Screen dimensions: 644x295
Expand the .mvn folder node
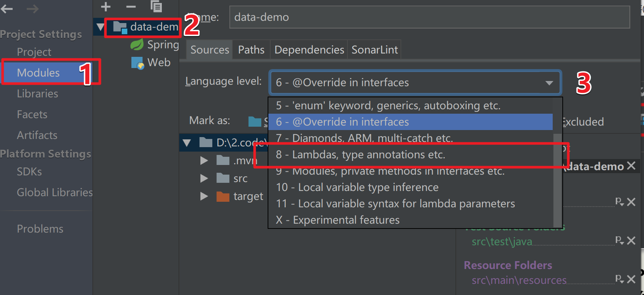[x=204, y=161]
